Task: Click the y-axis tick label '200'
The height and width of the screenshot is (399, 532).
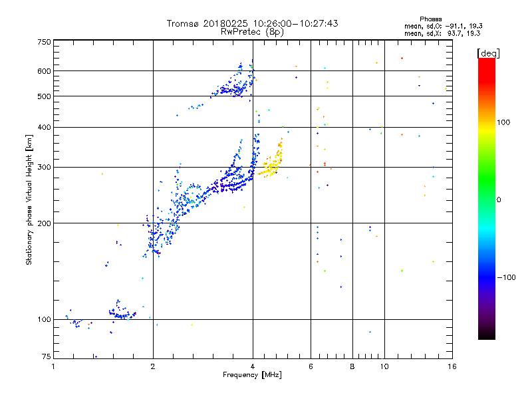Action: 44,223
